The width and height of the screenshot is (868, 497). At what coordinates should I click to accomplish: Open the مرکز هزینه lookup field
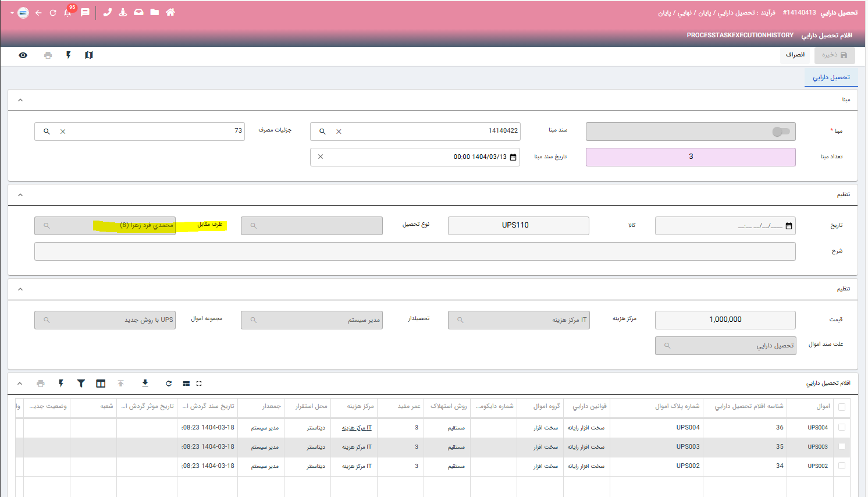pyautogui.click(x=518, y=320)
